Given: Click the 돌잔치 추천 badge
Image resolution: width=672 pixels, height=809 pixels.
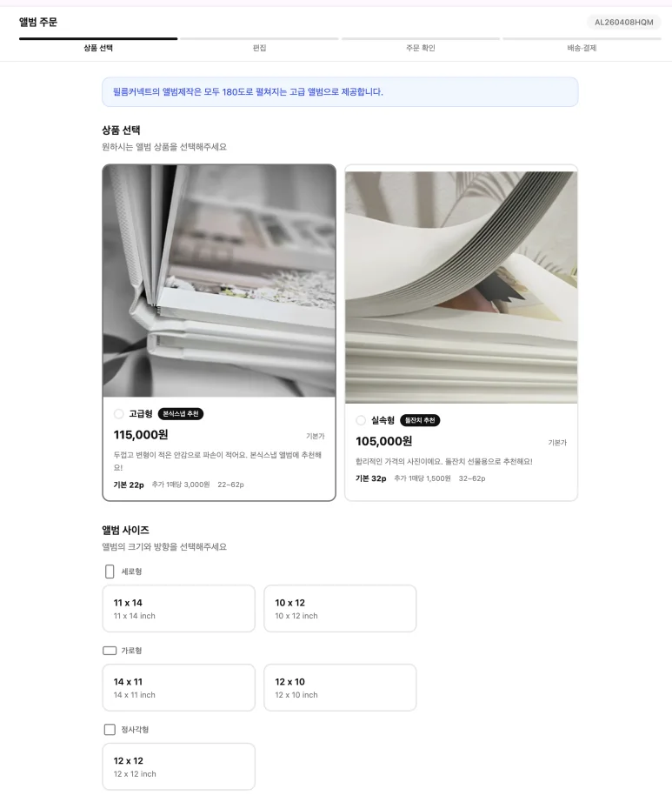Looking at the screenshot, I should coord(420,420).
